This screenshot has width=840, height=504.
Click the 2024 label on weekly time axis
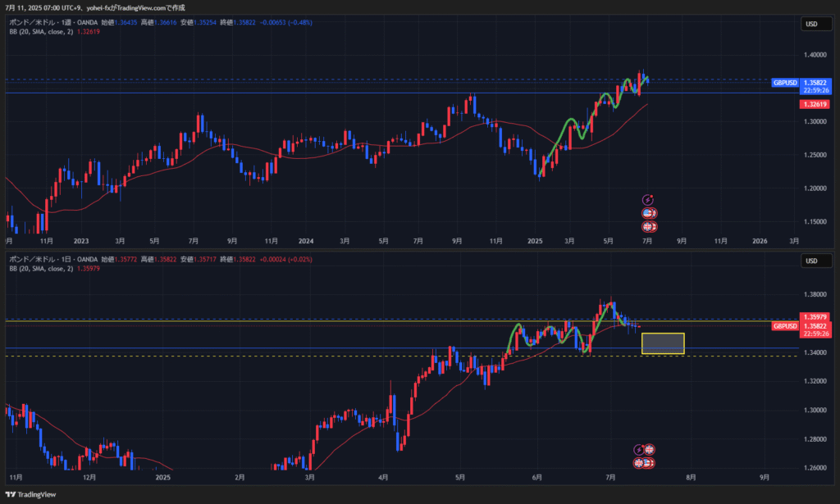pyautogui.click(x=306, y=241)
